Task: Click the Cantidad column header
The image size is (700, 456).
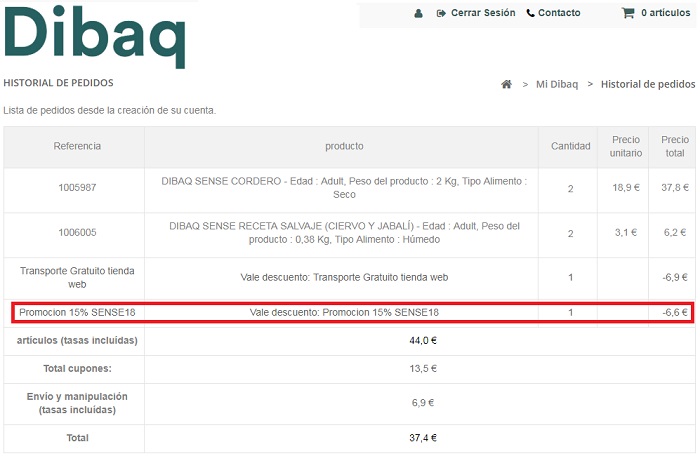Action: point(571,147)
